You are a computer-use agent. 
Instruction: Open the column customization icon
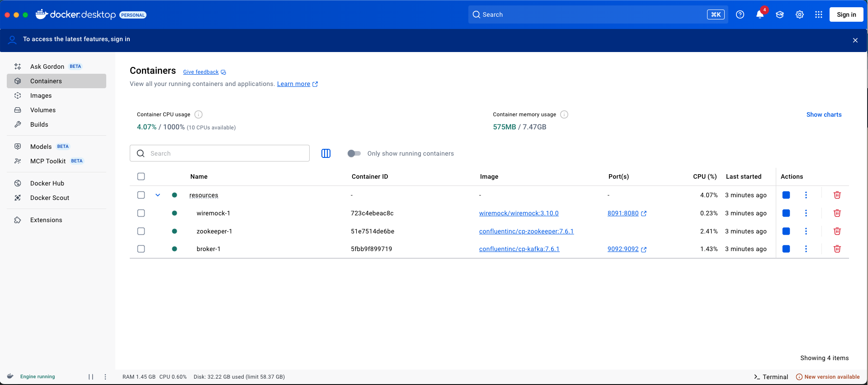click(x=326, y=153)
